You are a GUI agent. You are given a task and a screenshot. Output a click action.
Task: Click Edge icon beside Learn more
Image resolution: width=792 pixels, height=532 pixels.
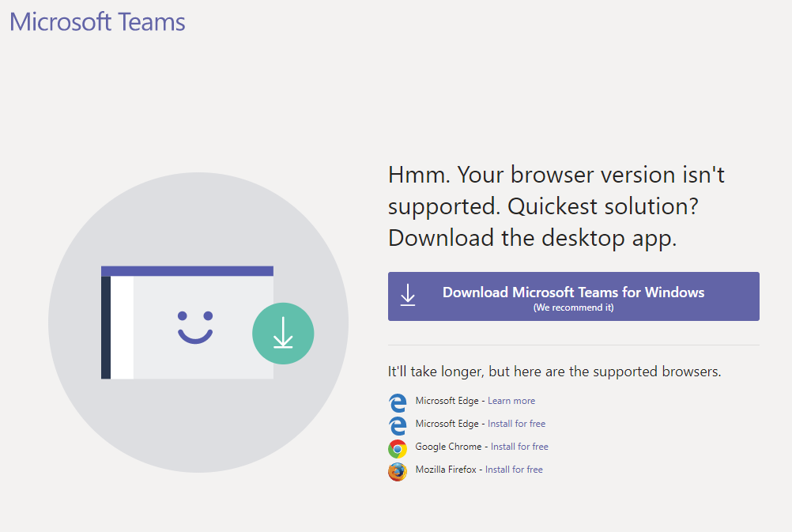click(398, 402)
